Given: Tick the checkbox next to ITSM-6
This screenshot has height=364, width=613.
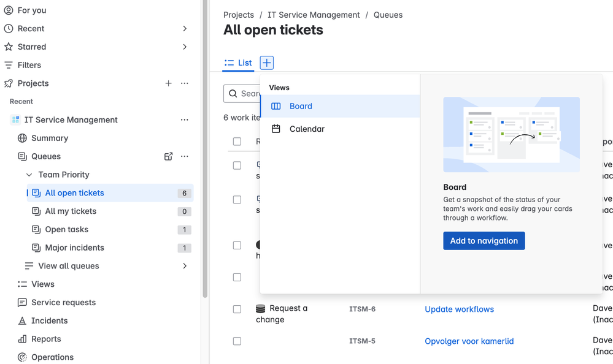Looking at the screenshot, I should (x=237, y=309).
